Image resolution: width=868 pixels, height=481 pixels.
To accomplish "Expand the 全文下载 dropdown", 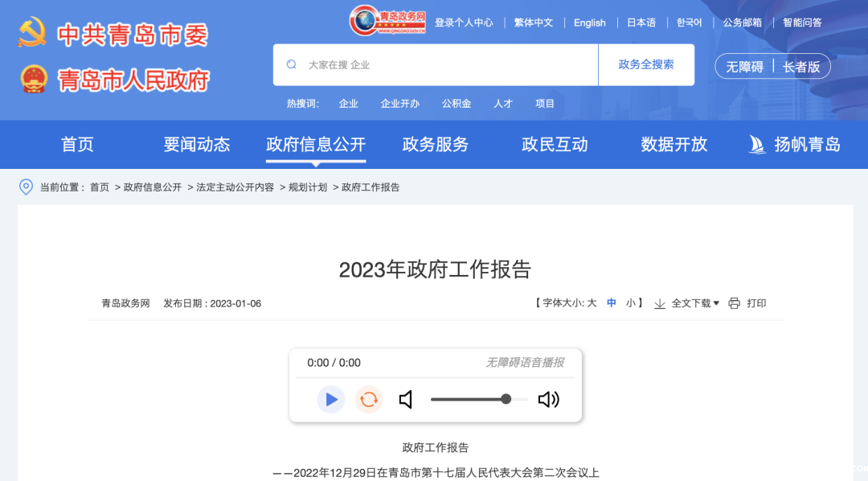I will click(695, 303).
